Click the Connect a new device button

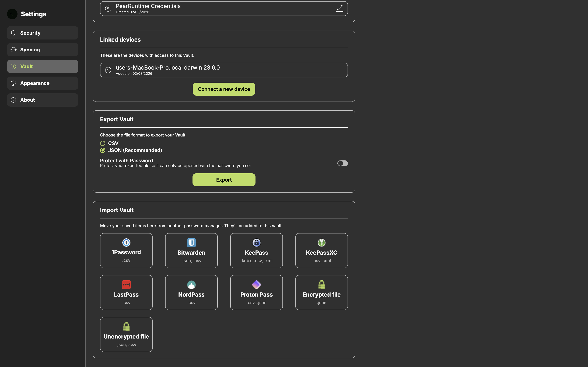pyautogui.click(x=224, y=89)
